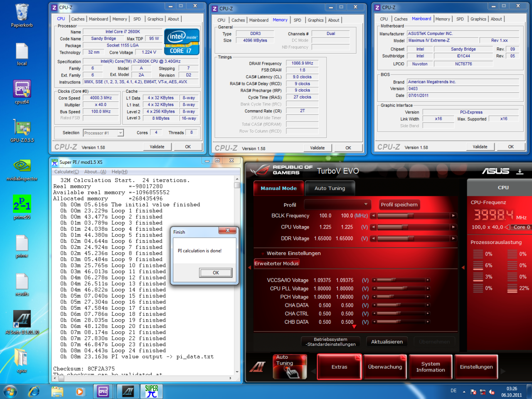
Task: Open Graphics tab in the CPU-Z window showing Motherboard info
Action: [x=478, y=19]
